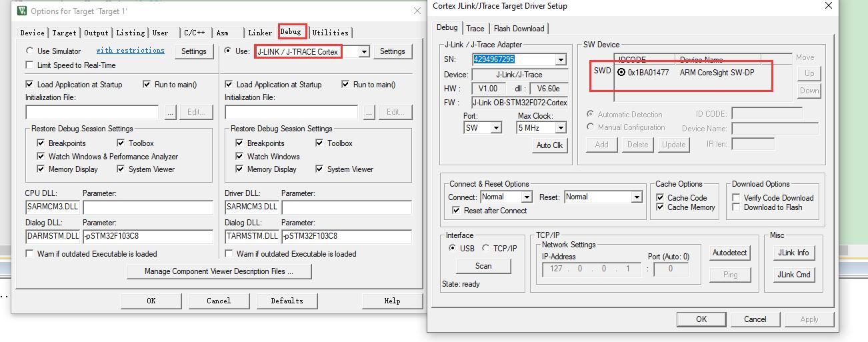Toggle Cache Memory option

(x=660, y=207)
